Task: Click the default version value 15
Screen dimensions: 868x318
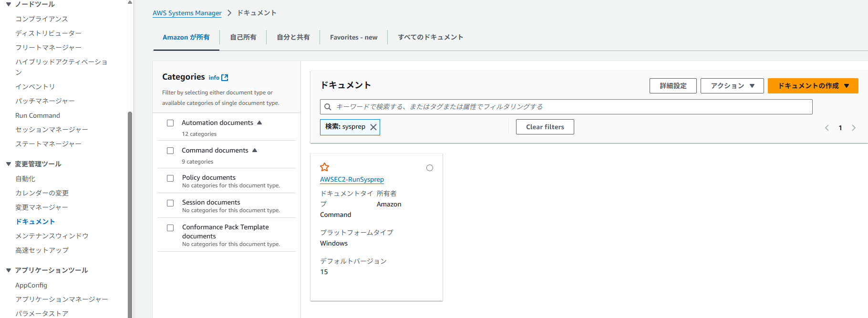Action: (x=324, y=272)
